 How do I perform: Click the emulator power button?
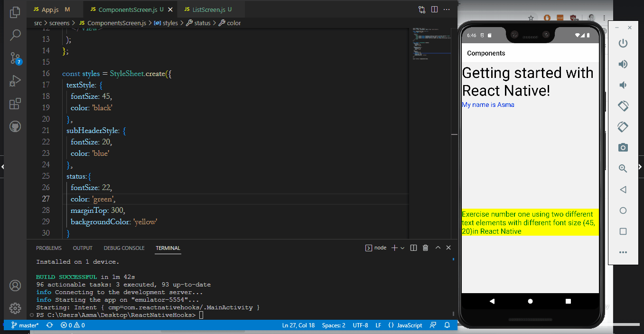(x=623, y=43)
